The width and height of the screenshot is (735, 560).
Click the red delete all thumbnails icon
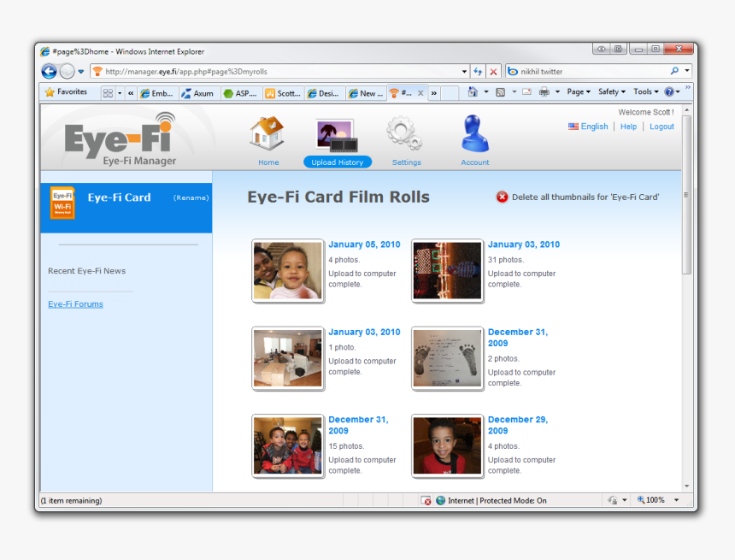click(x=502, y=197)
